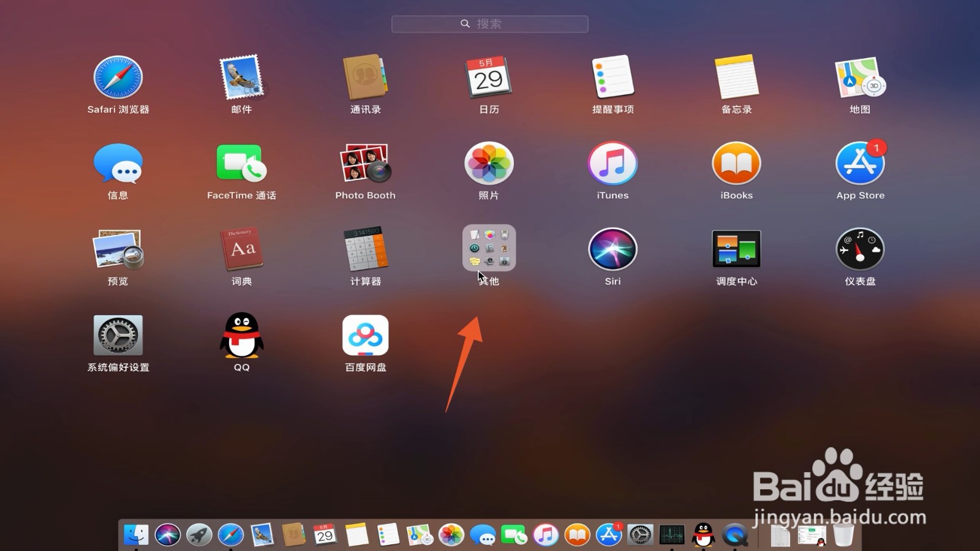Open App Store in the Dock
Screen dimensions: 980x551
click(609, 535)
